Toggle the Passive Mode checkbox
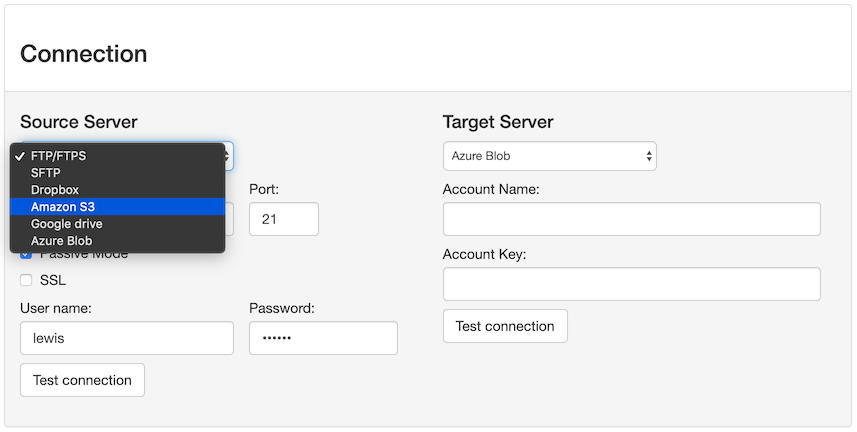857x432 pixels. click(26, 254)
